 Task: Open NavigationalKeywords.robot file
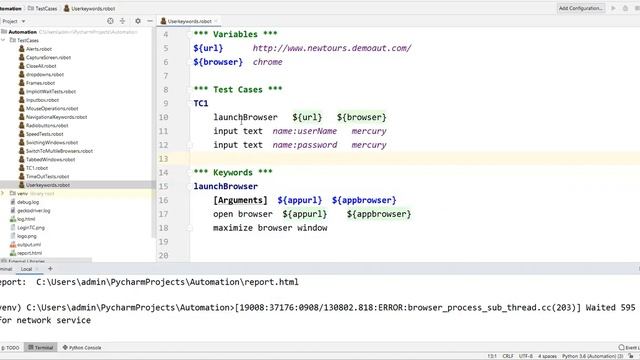56,117
